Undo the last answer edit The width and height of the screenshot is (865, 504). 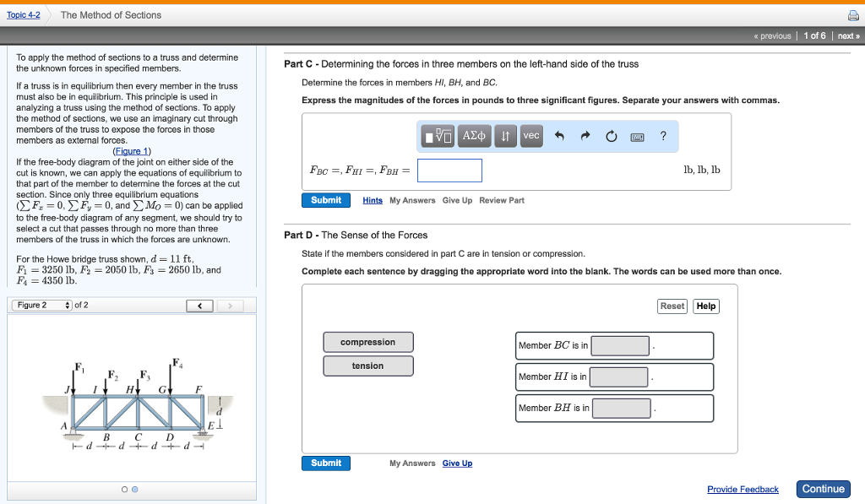point(558,136)
